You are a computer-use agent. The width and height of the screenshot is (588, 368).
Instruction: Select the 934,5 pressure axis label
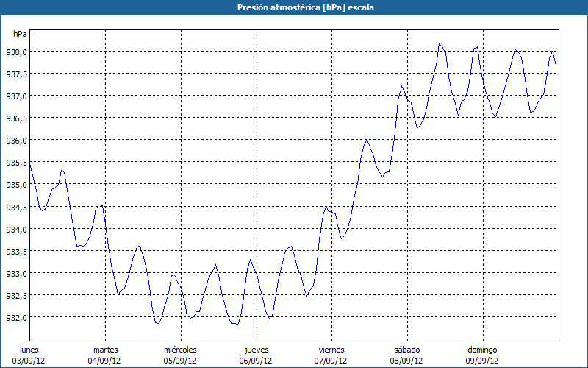(17, 207)
